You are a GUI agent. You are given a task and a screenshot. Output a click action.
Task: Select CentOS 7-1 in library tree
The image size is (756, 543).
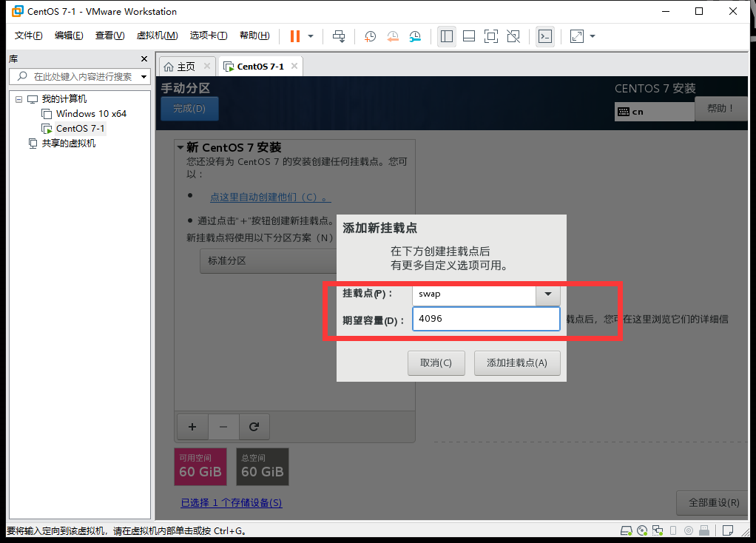point(80,129)
